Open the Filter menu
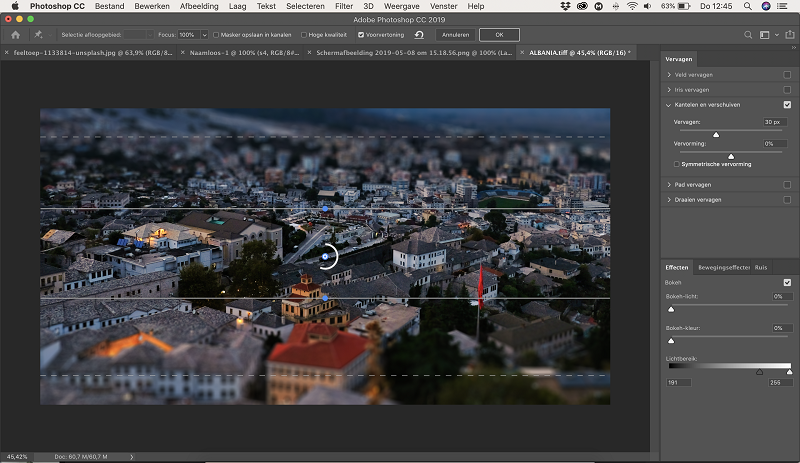This screenshot has height=463, width=800. 344,6
